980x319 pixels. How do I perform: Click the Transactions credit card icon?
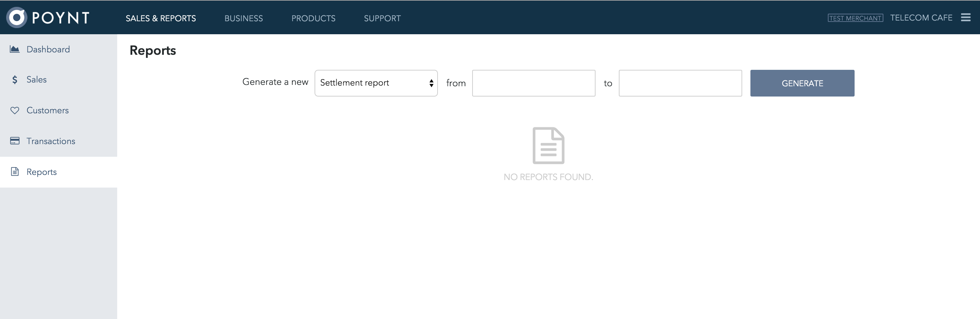[x=14, y=141]
